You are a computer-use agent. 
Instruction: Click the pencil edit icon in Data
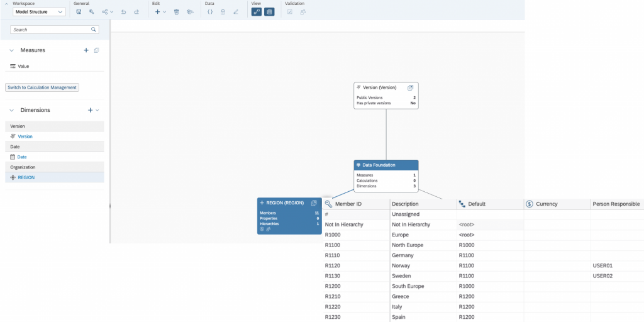coord(236,12)
